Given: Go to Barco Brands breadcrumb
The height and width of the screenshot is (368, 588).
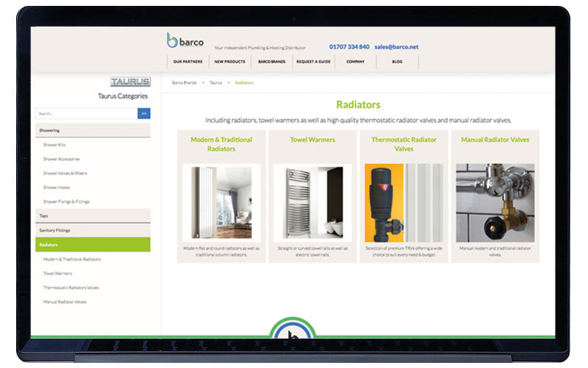Looking at the screenshot, I should pyautogui.click(x=184, y=82).
